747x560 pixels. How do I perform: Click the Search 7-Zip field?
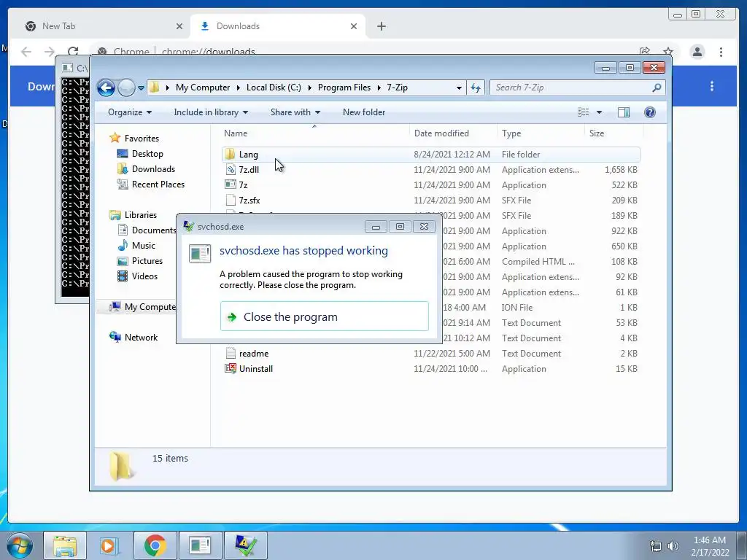572,87
